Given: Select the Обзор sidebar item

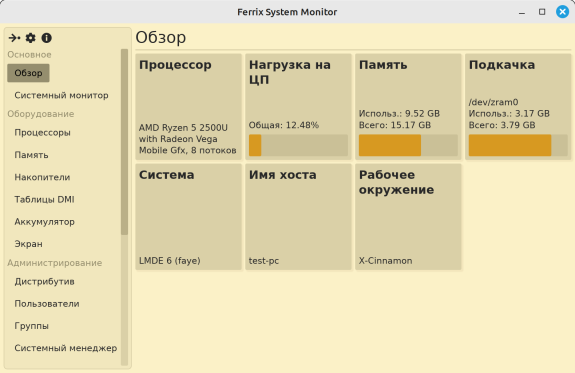Looking at the screenshot, I should (x=28, y=73).
